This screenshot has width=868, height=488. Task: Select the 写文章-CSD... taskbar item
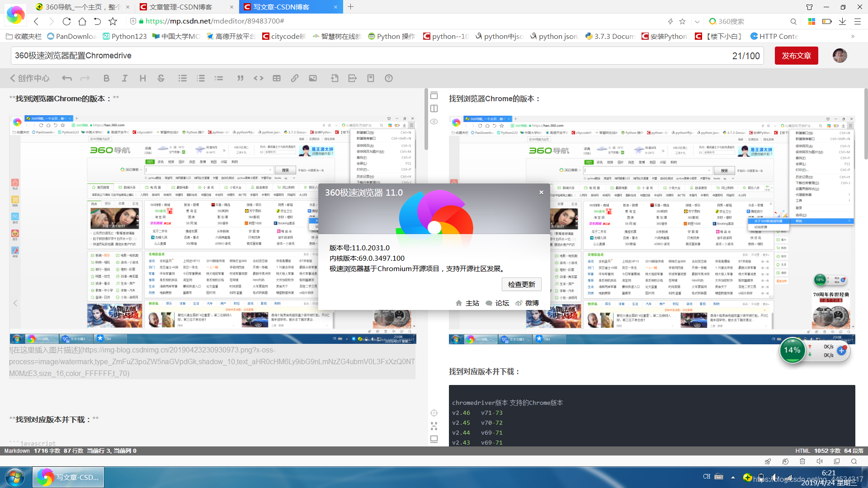coord(68,477)
